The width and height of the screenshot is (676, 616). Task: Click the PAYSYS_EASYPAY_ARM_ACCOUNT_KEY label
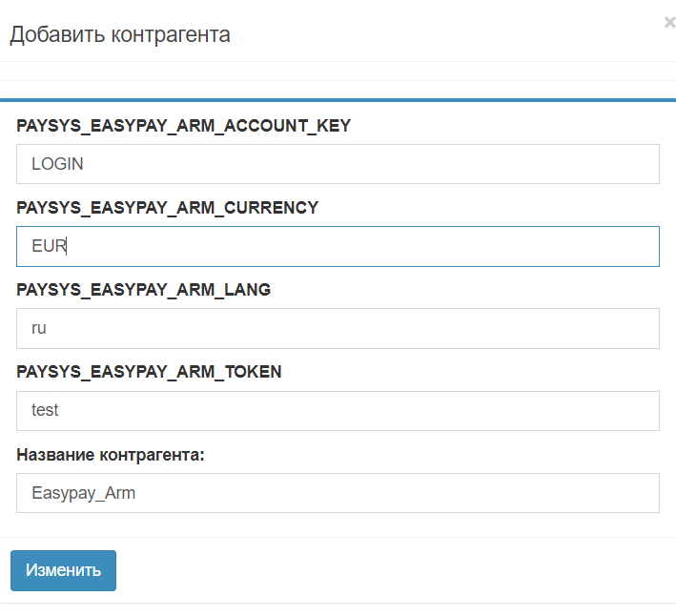click(x=184, y=126)
